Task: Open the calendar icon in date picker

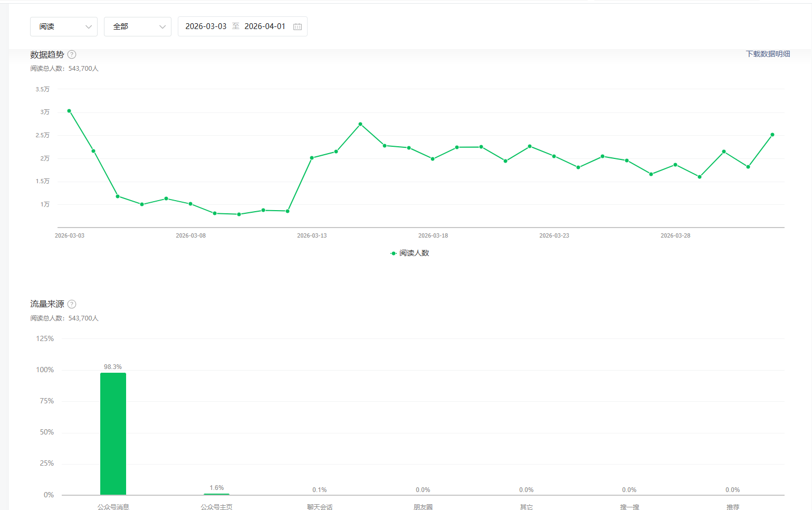Action: 298,26
